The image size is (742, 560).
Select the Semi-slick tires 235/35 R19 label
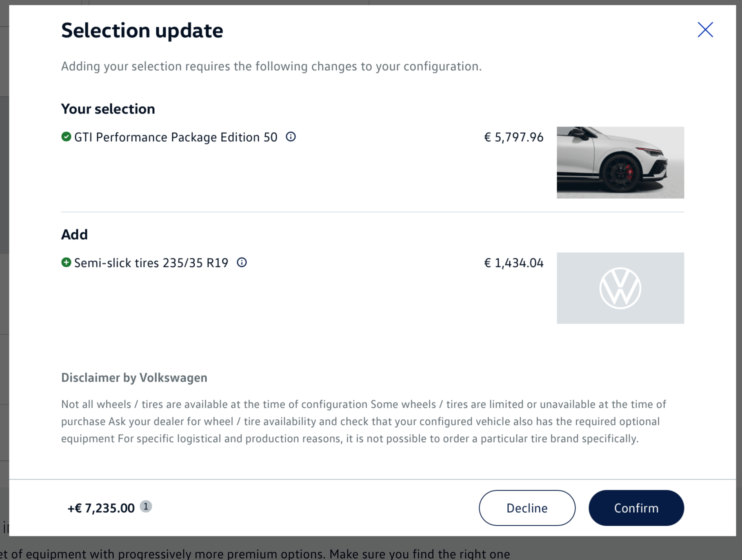pos(151,263)
